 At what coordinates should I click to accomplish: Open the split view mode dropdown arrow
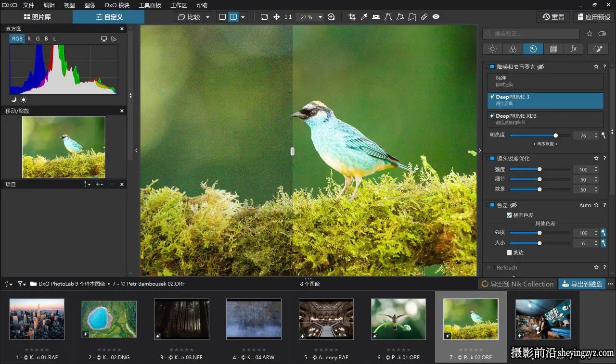[243, 17]
